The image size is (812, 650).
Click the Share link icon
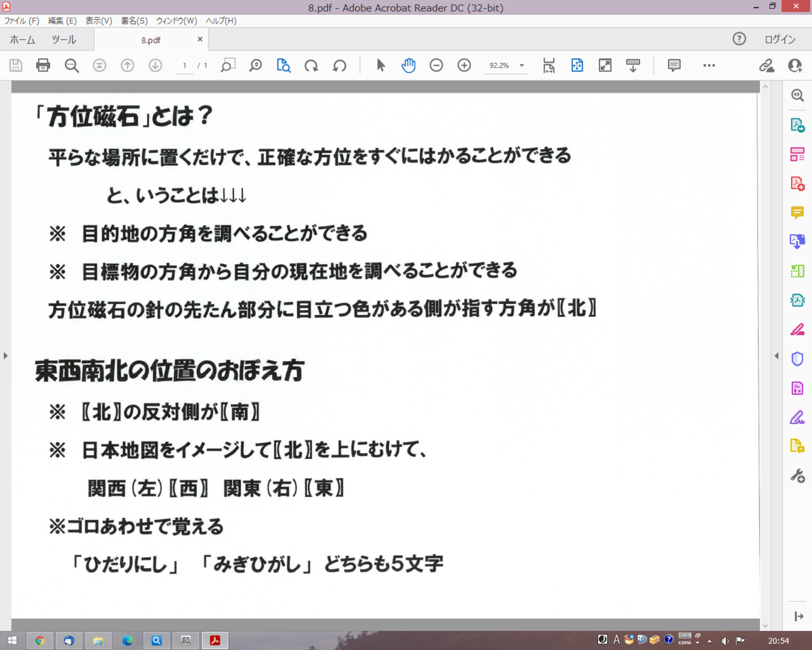click(766, 66)
